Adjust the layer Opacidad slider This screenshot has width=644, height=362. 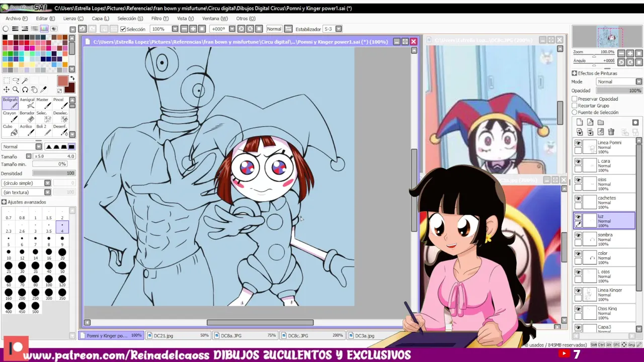pyautogui.click(x=619, y=90)
